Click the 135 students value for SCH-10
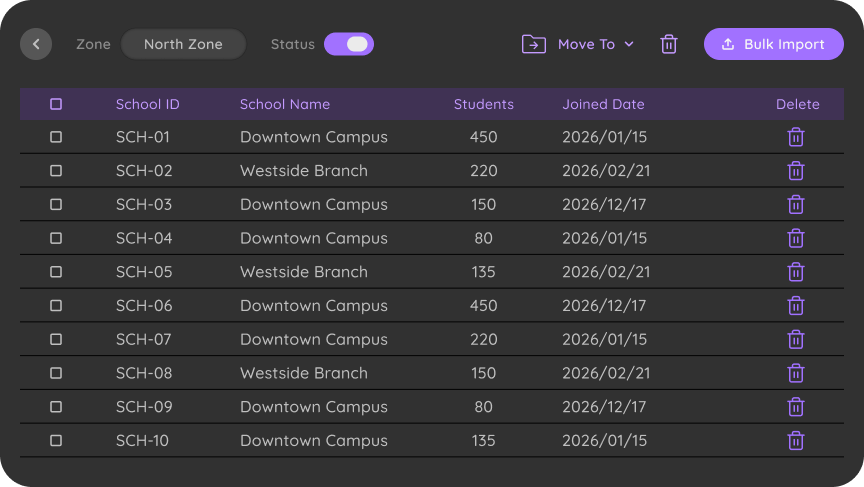Viewport: 864px width, 487px height. click(483, 440)
